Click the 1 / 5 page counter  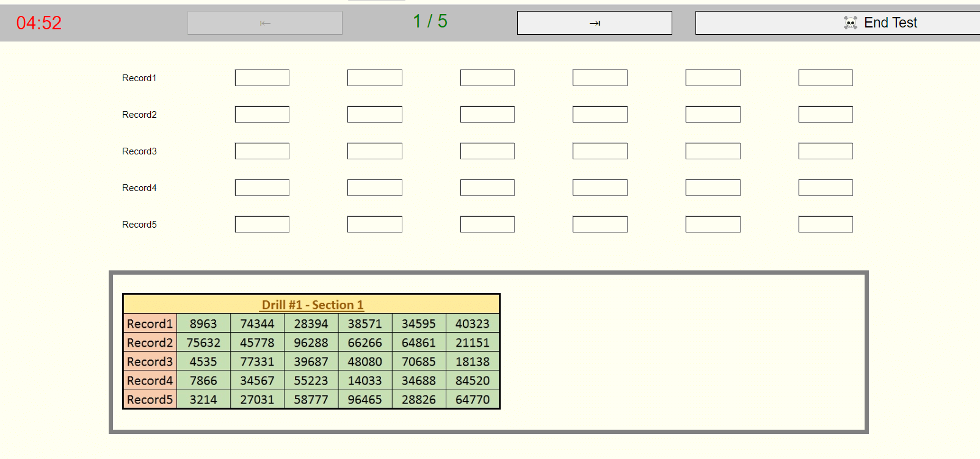[430, 21]
